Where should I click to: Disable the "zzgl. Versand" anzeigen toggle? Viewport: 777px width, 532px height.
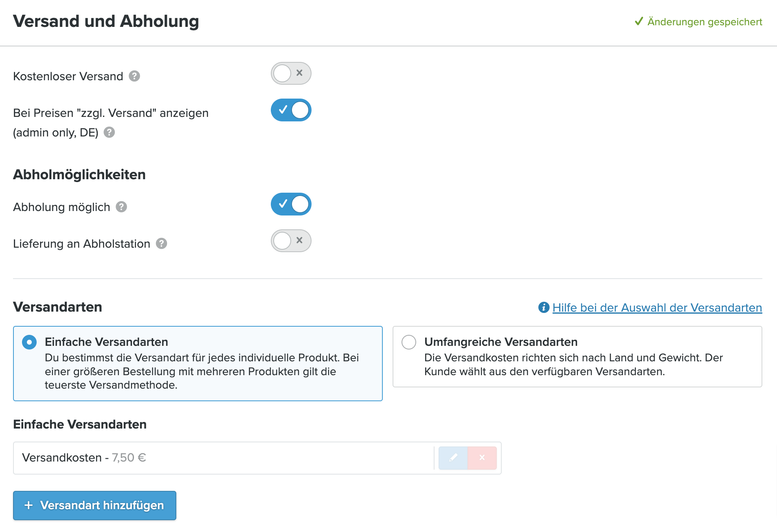click(291, 110)
